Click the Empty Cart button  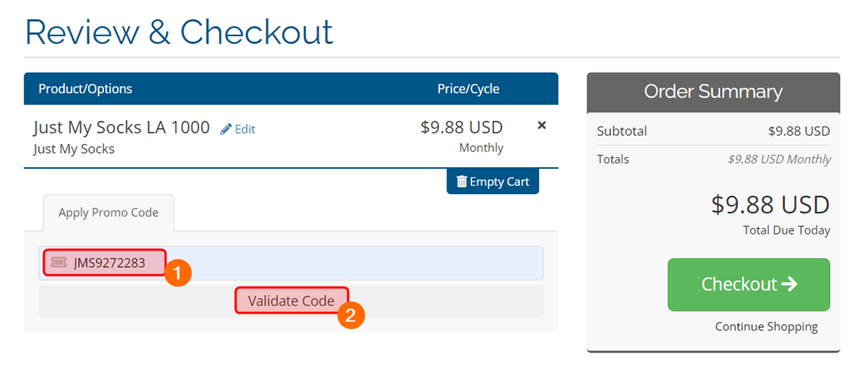[x=493, y=182]
